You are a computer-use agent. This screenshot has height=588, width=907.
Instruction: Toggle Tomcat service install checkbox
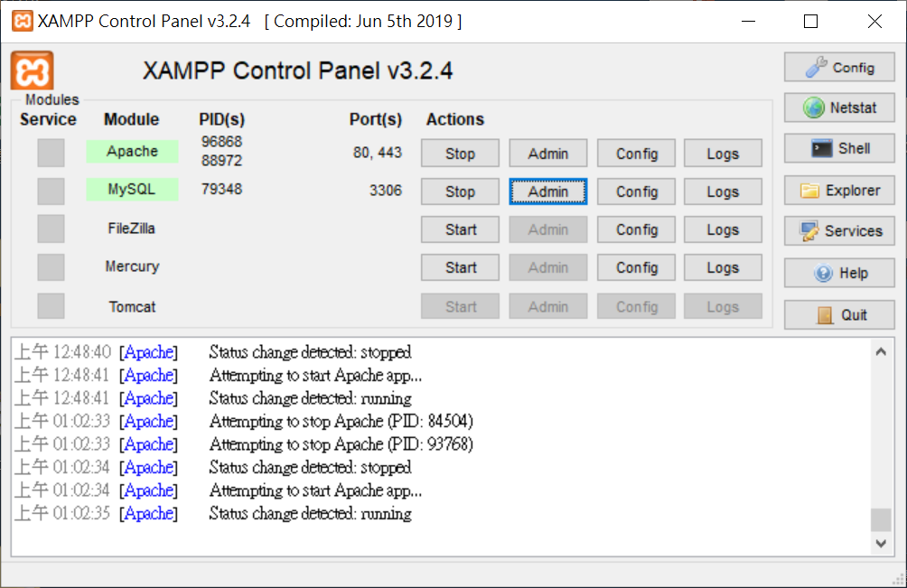coord(51,305)
